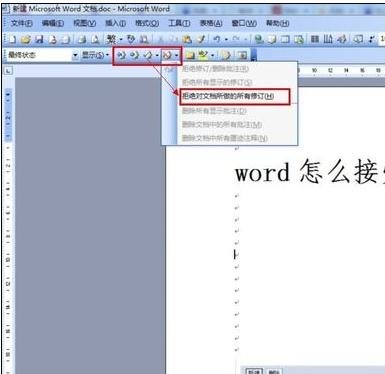Go to the next revision

pyautogui.click(x=134, y=55)
